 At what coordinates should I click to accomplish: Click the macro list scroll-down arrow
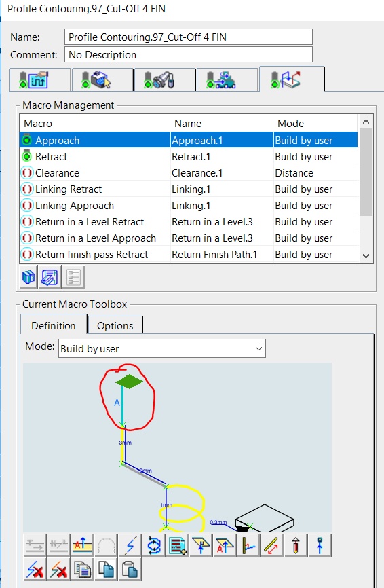tap(366, 256)
